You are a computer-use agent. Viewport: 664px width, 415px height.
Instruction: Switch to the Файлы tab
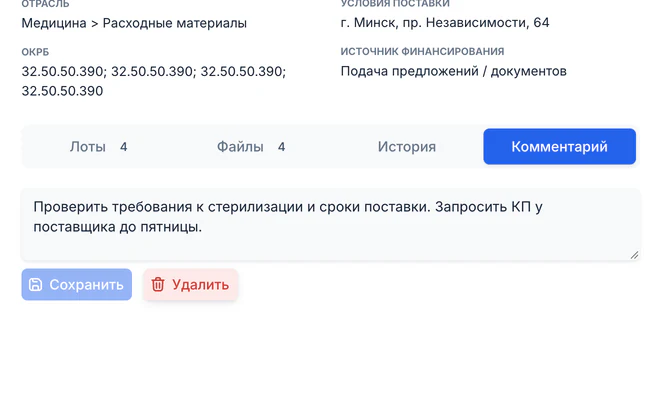pos(251,147)
